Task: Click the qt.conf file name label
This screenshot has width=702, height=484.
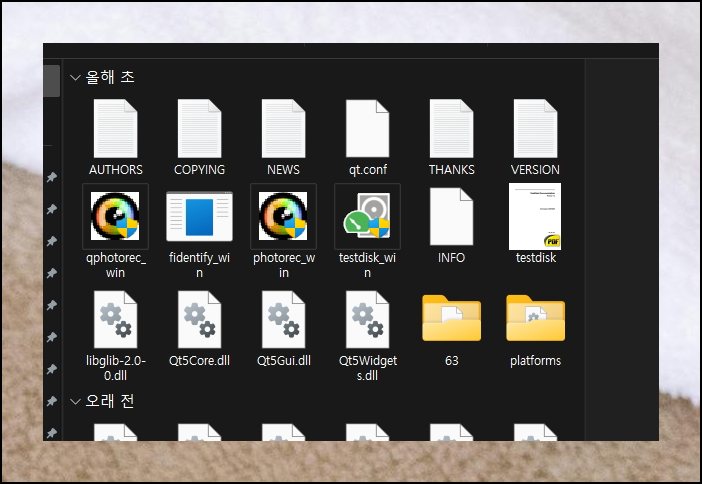Action: coord(368,170)
